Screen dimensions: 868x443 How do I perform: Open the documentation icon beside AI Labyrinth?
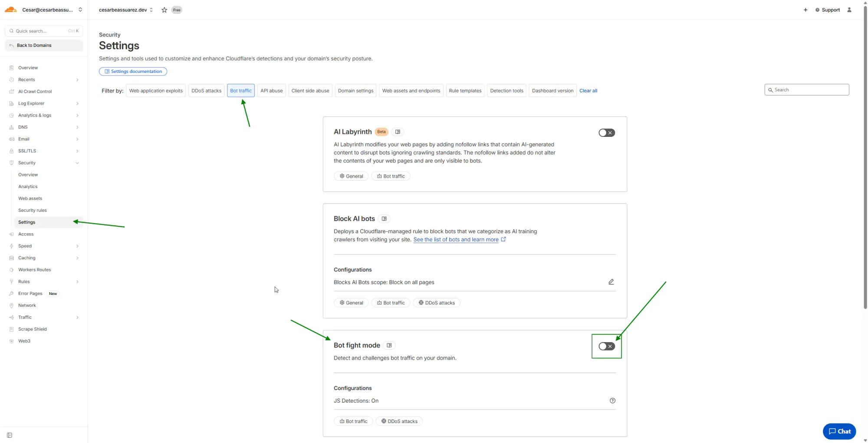(398, 132)
